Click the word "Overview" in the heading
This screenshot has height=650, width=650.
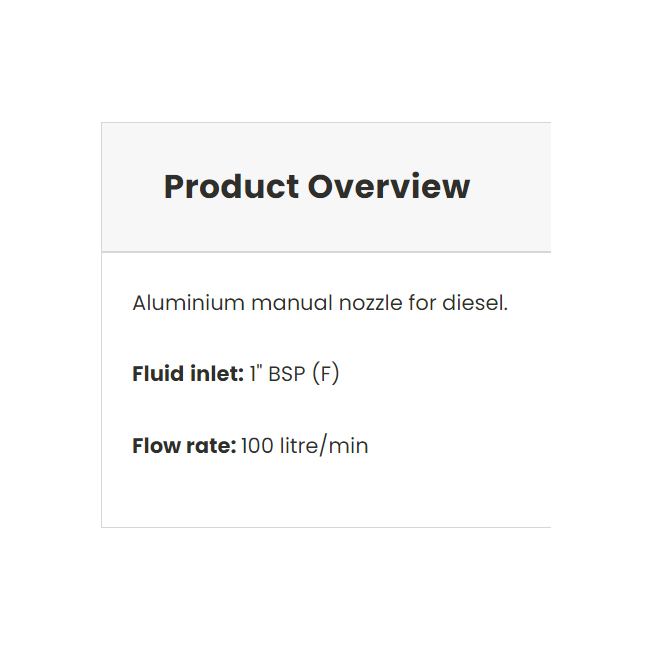(389, 187)
